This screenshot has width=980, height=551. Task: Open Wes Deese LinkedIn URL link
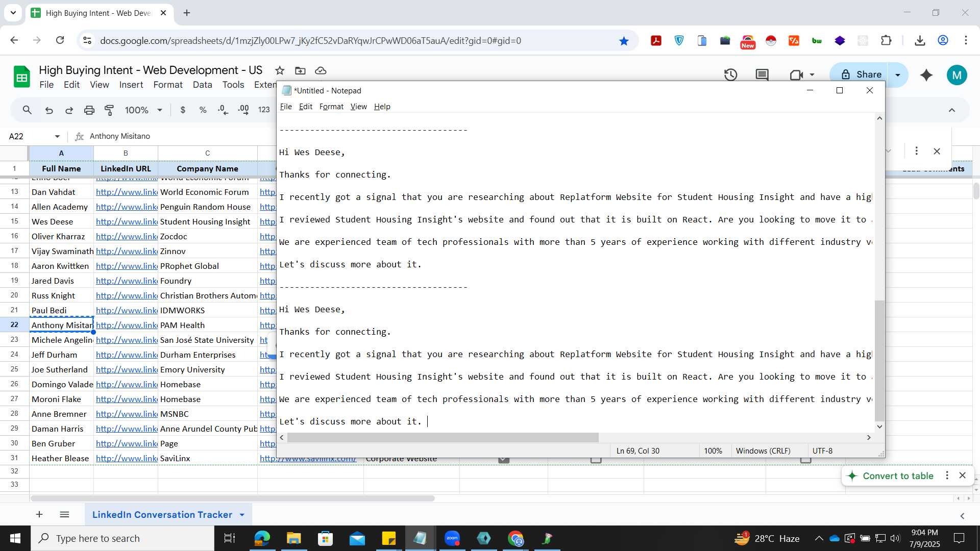pos(127,221)
